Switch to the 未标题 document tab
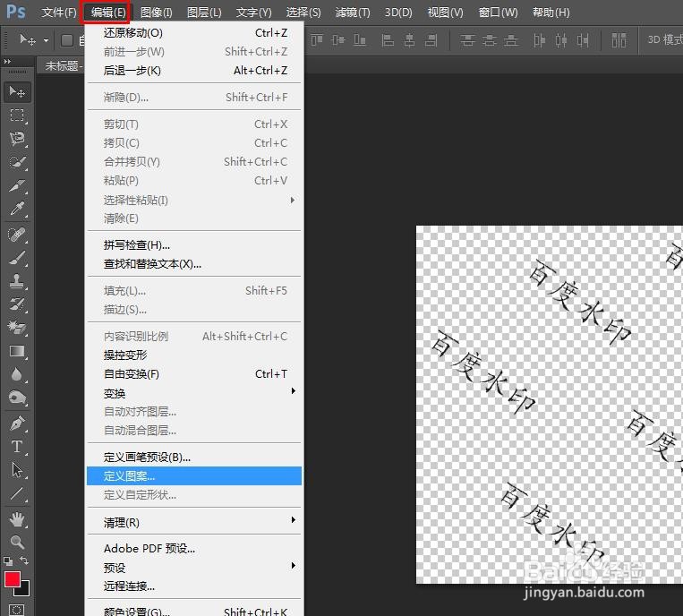The image size is (683, 616). pos(64,65)
